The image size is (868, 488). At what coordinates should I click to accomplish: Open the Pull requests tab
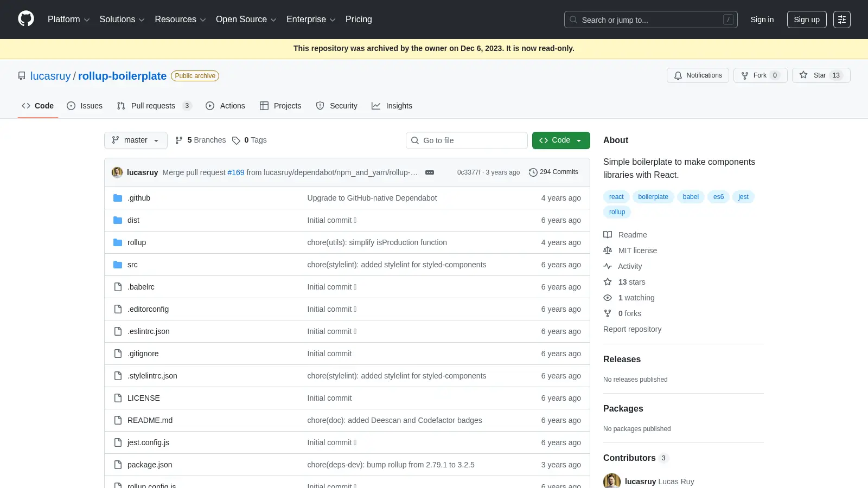pos(155,106)
